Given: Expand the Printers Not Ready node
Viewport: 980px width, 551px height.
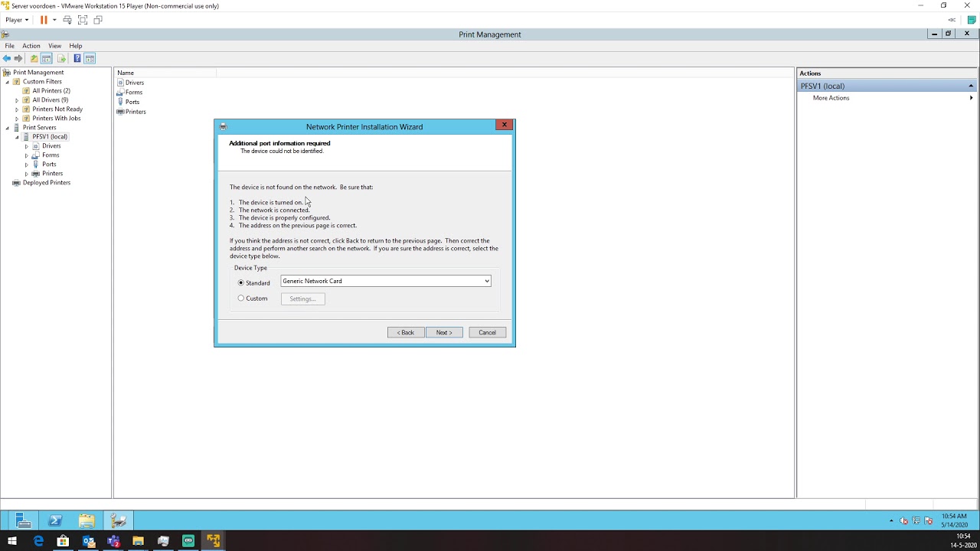Looking at the screenshot, I should [17, 109].
